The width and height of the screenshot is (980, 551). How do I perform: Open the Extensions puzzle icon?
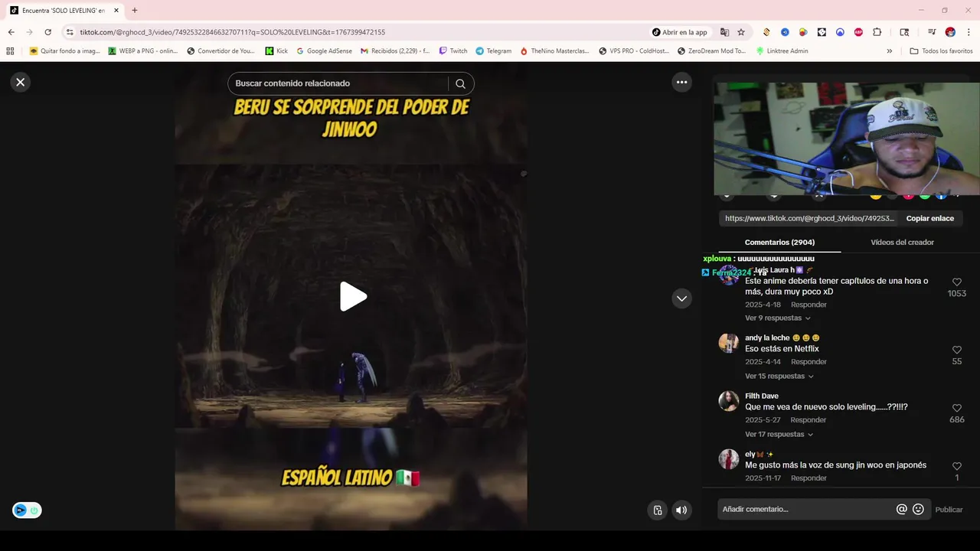pos(877,32)
